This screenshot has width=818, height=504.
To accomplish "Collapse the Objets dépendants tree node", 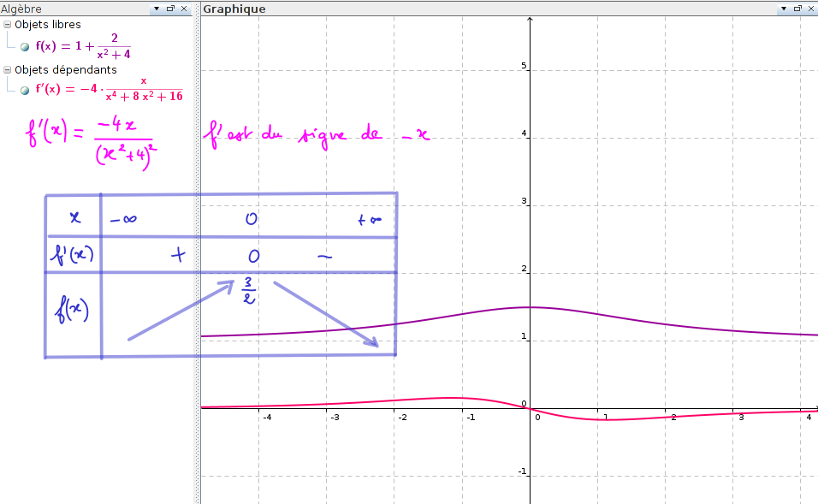I will click(8, 70).
